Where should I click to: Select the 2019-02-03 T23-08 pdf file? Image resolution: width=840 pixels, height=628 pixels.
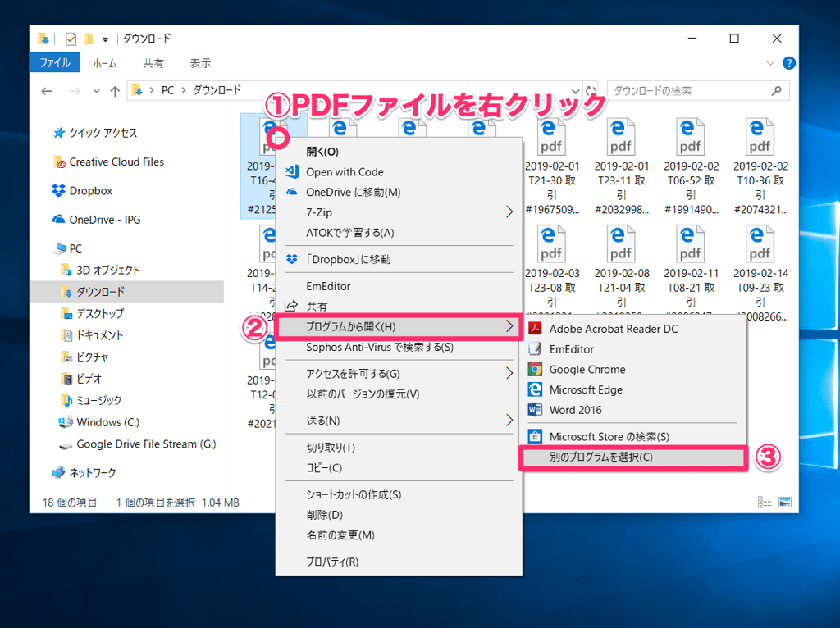click(x=551, y=271)
